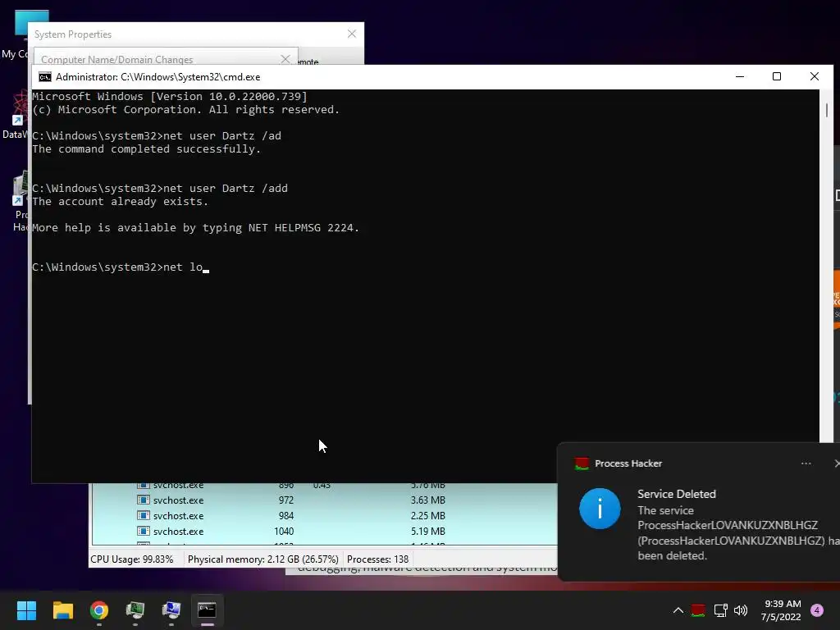Open the Service Deleted notification

699,512
